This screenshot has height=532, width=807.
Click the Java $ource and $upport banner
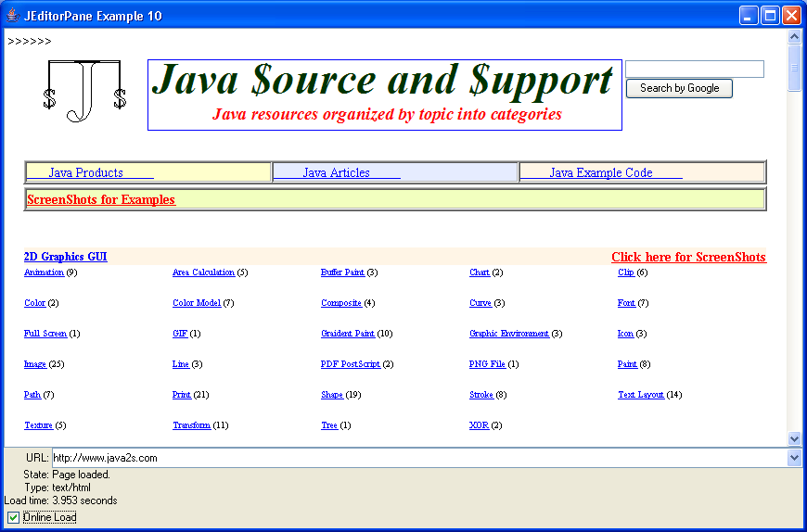pyautogui.click(x=384, y=95)
